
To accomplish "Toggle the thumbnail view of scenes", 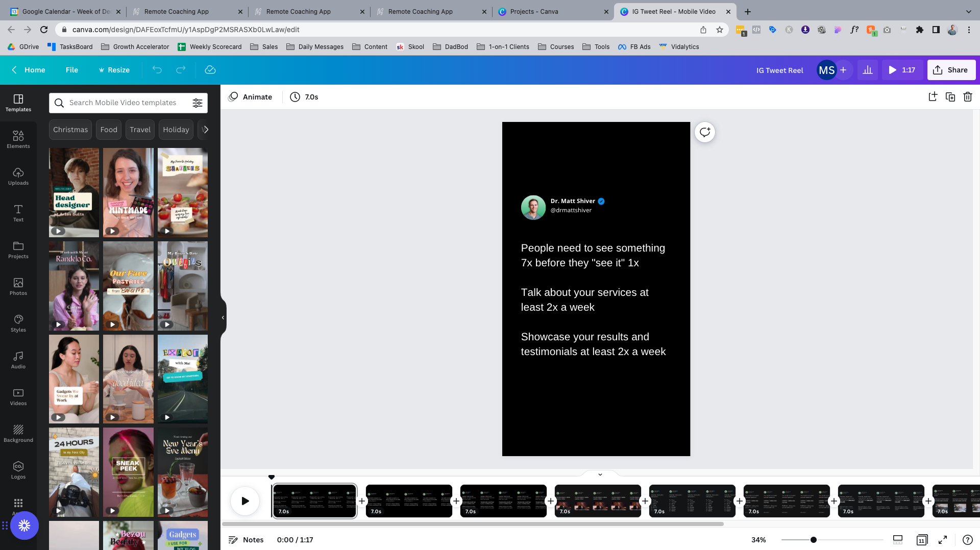I will coord(898,540).
